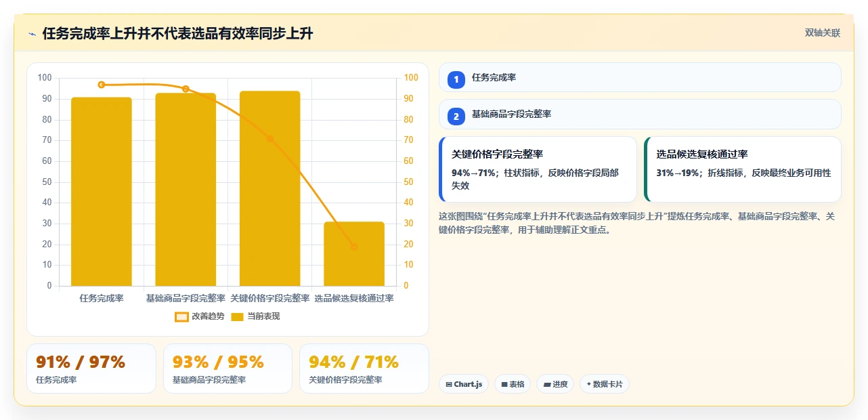The height and width of the screenshot is (420, 868).
Task: Select the 关键价格字段完整率 info card
Action: click(x=538, y=169)
